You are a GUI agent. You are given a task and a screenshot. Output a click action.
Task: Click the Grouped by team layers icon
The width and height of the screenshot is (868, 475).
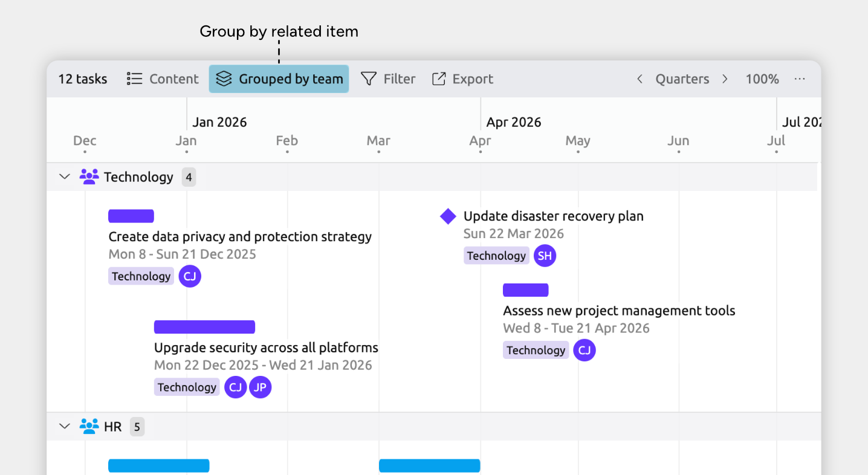pyautogui.click(x=224, y=79)
